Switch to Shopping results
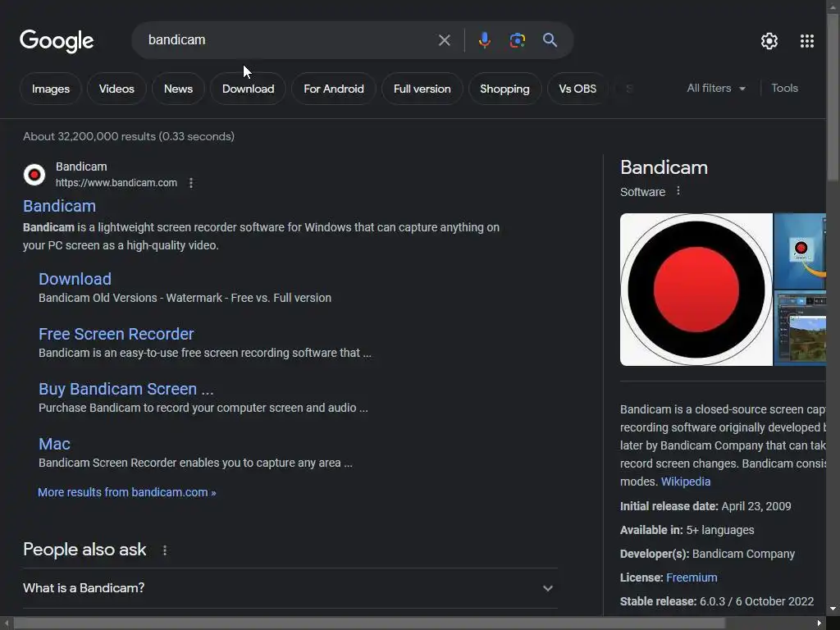 (504, 89)
